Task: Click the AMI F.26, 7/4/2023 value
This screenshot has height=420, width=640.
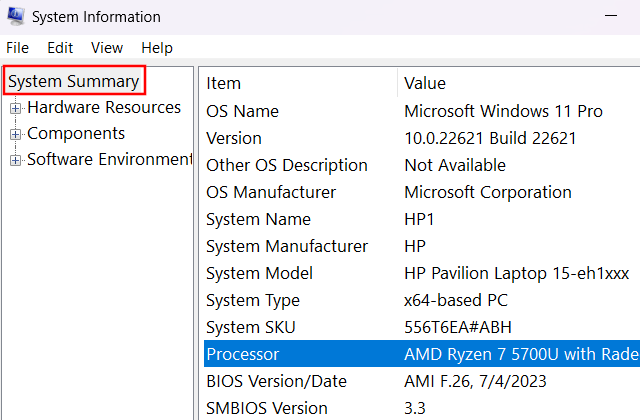Action: tap(475, 381)
